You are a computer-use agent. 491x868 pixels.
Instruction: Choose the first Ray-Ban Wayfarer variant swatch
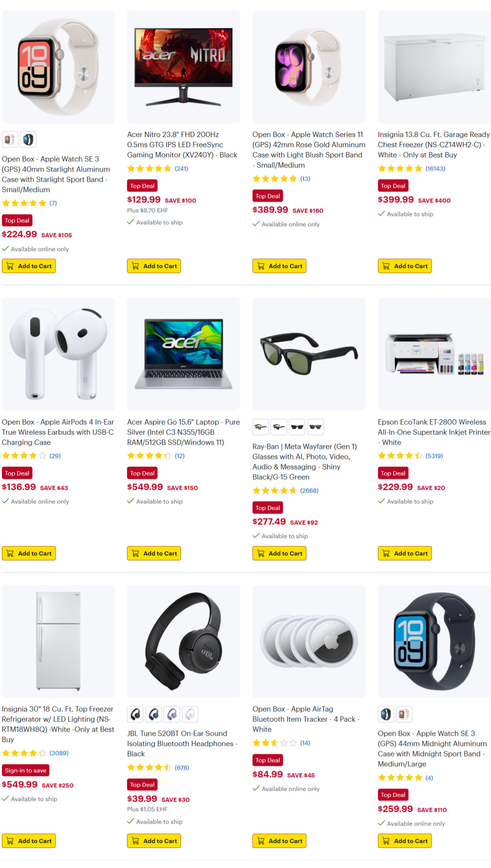coord(260,427)
